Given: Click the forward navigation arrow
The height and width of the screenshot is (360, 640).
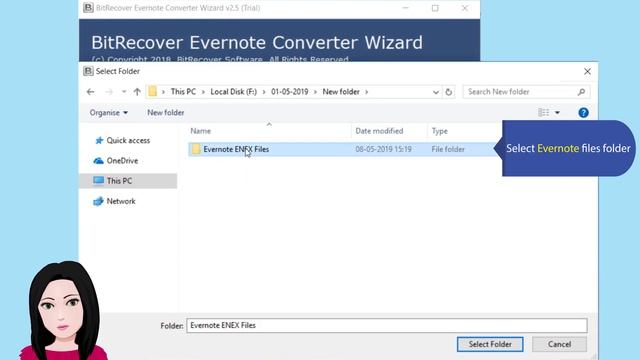Looking at the screenshot, I should tap(109, 92).
